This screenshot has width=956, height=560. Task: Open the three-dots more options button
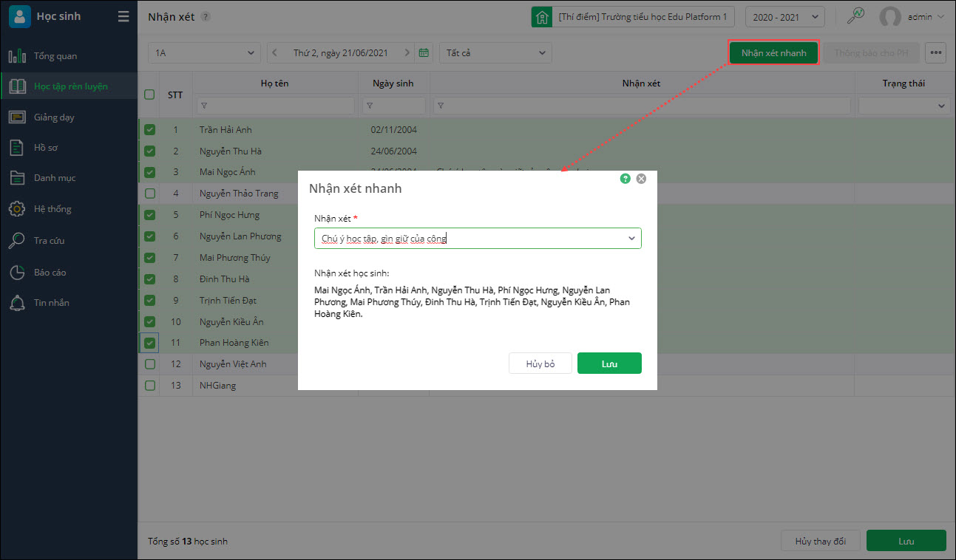point(936,52)
